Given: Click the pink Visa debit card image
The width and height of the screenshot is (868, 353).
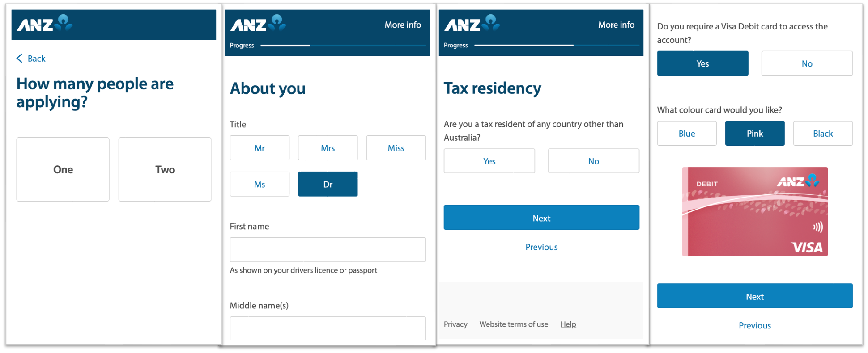Looking at the screenshot, I should click(754, 211).
